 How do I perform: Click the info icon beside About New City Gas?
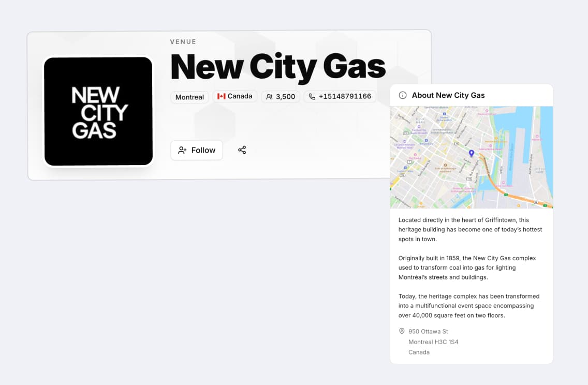tap(402, 95)
